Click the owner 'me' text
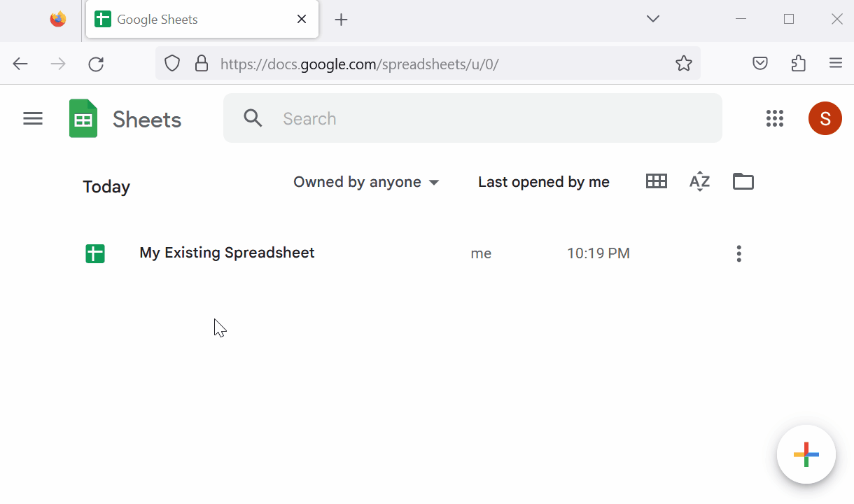 click(481, 253)
